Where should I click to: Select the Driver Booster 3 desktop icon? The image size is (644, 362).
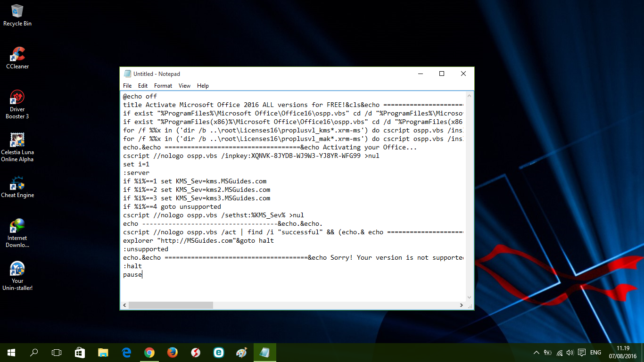pyautogui.click(x=17, y=104)
